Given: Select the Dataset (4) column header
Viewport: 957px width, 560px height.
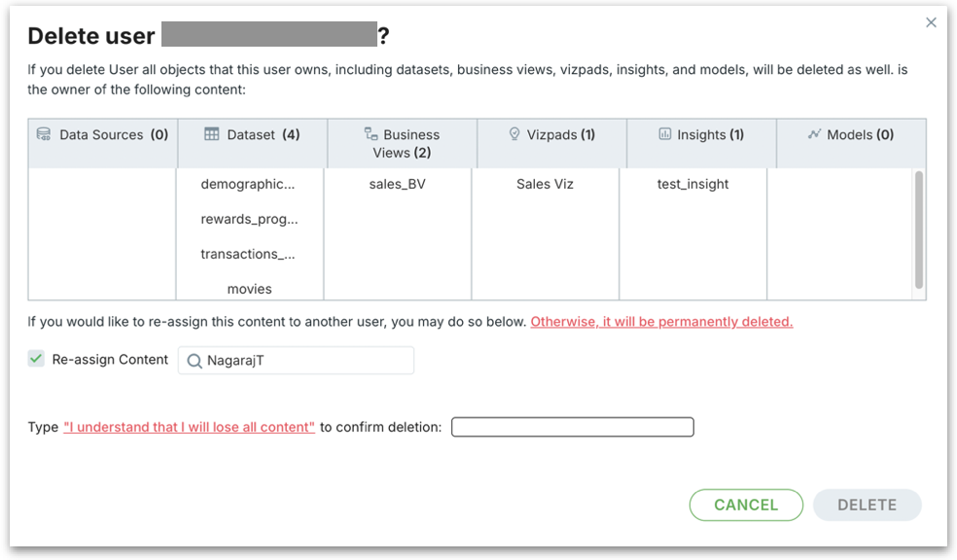Looking at the screenshot, I should [x=253, y=135].
